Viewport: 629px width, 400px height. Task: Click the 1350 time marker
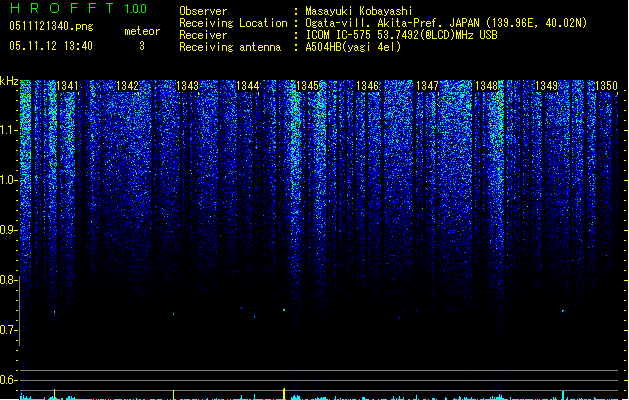pos(606,86)
